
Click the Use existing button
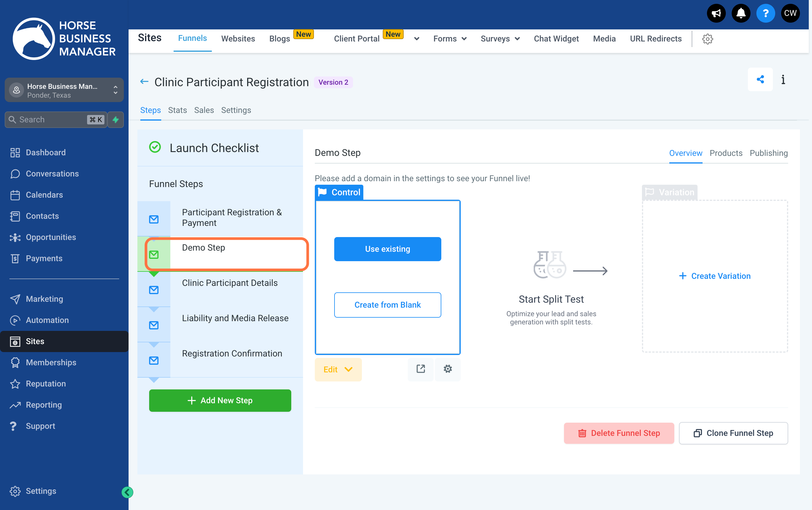click(x=387, y=249)
